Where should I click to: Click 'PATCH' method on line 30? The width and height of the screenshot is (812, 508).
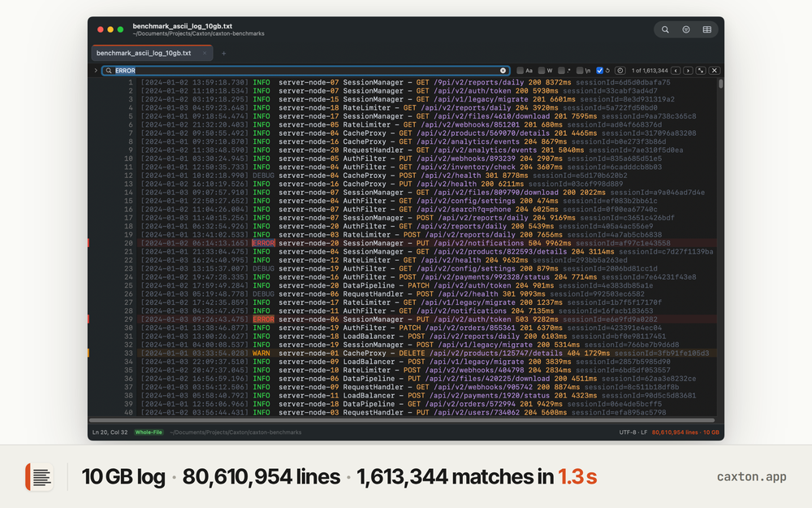(409, 328)
